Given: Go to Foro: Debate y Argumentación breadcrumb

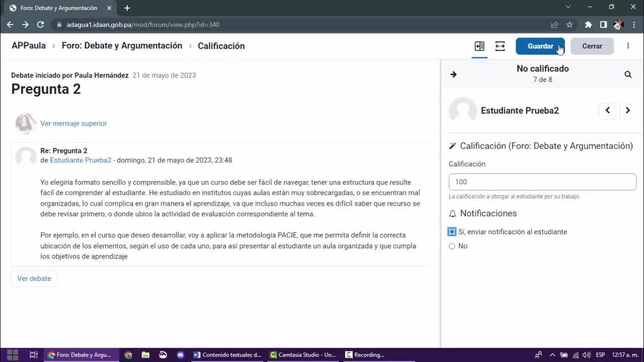Looking at the screenshot, I should tap(122, 46).
